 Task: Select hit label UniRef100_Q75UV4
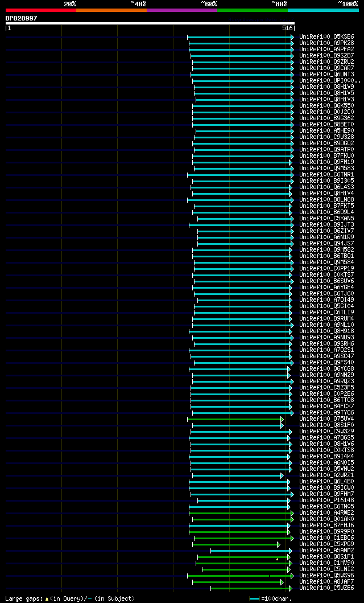[x=327, y=419]
